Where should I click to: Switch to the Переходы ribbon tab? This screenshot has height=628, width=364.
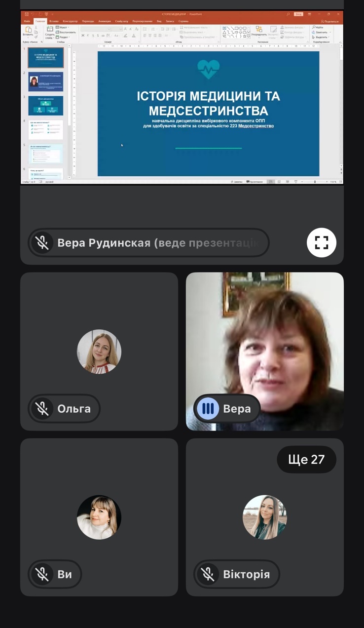(88, 21)
